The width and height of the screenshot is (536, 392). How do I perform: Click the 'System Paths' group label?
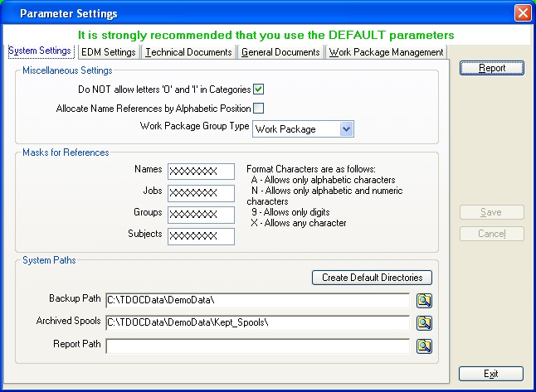click(49, 260)
